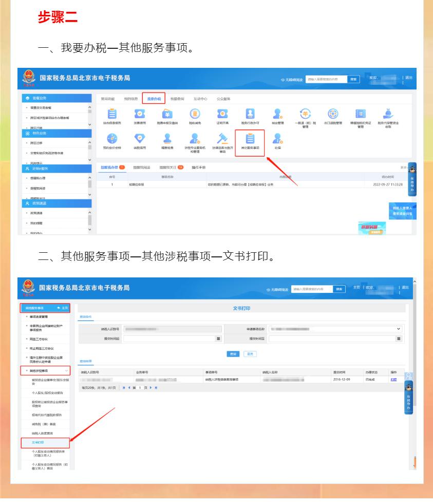Select the 出口退税管理 icon
433x504 pixels.
[332, 114]
